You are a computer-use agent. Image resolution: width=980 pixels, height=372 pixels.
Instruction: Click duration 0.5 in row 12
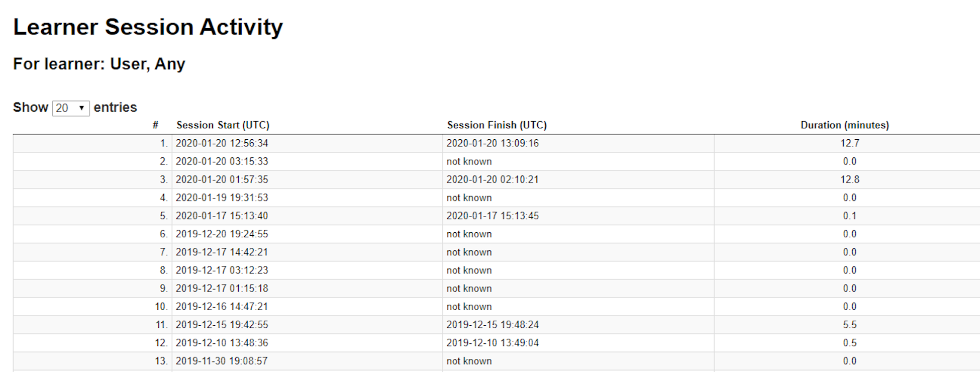pos(849,343)
